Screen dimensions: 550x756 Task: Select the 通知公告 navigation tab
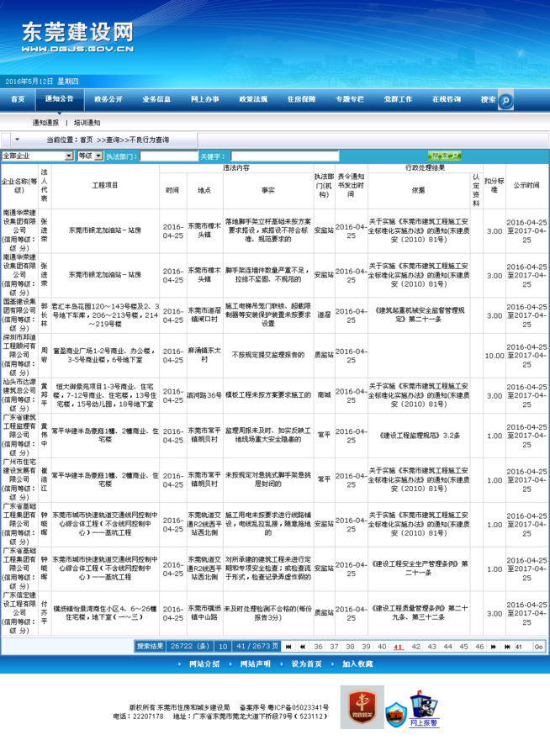(60, 99)
